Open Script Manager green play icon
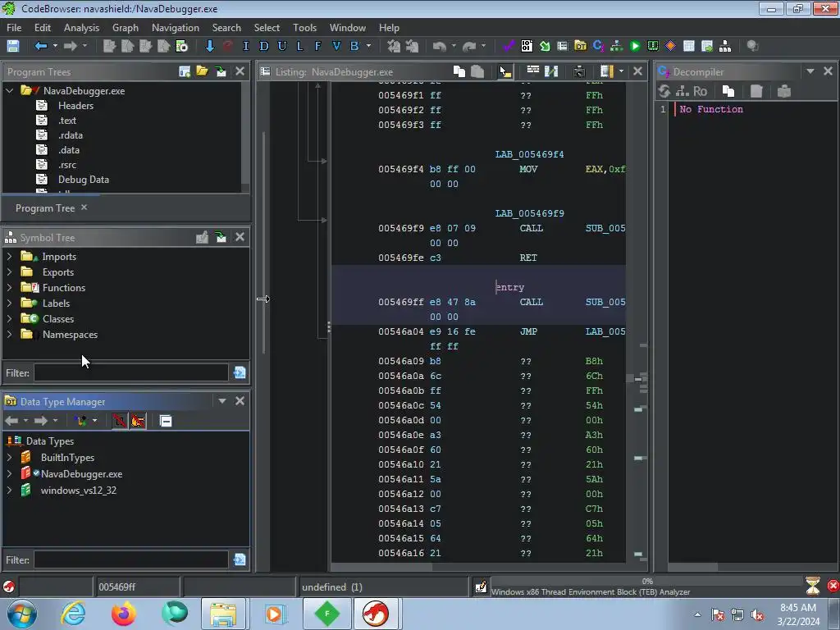 tap(635, 46)
